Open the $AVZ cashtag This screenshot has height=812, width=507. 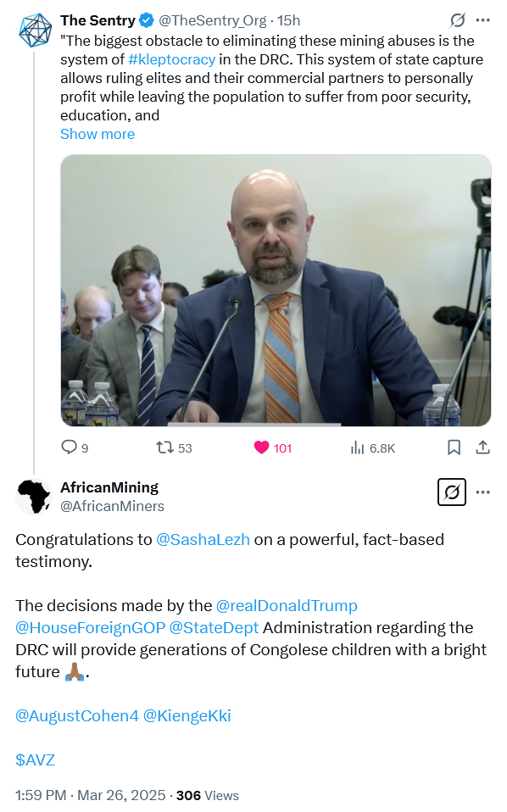(36, 759)
